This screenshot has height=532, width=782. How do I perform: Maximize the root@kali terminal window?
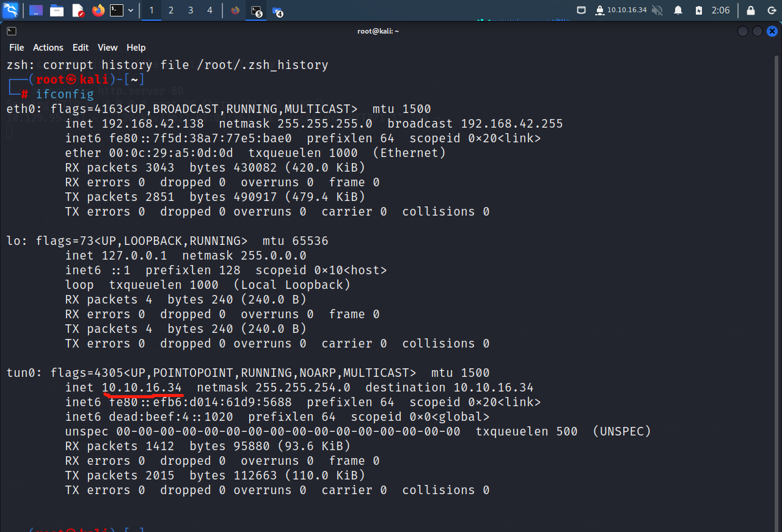point(758,31)
